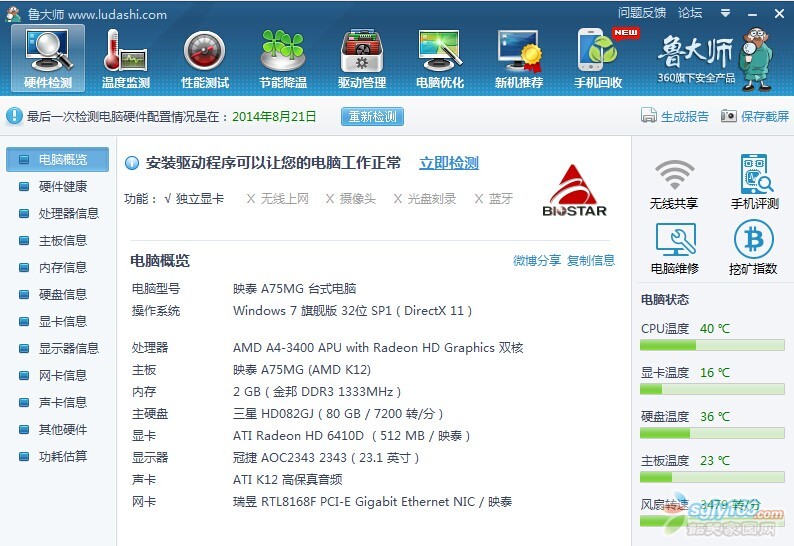Click the 硬盘温度 temperature bar
Image resolution: width=794 pixels, height=546 pixels.
click(712, 433)
